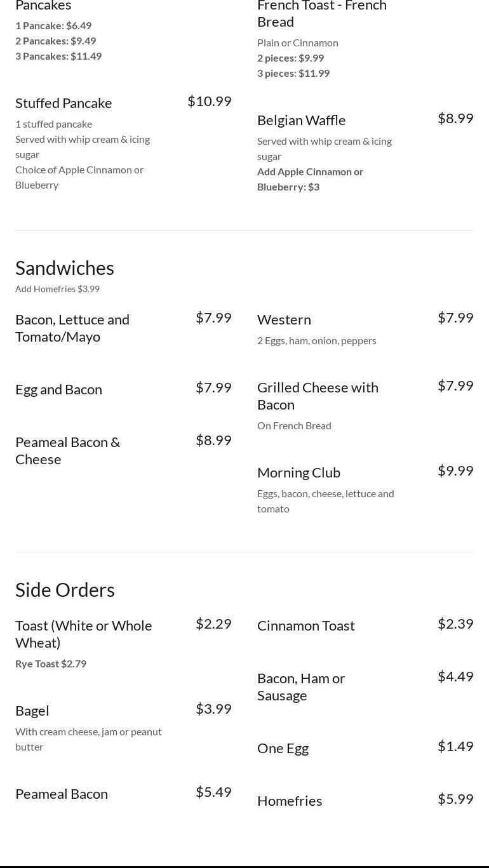Viewport: 489px width, 868px height.
Task: Select Bacon, Lettuce and Tomato/Mayo sandwich
Action: (x=72, y=328)
